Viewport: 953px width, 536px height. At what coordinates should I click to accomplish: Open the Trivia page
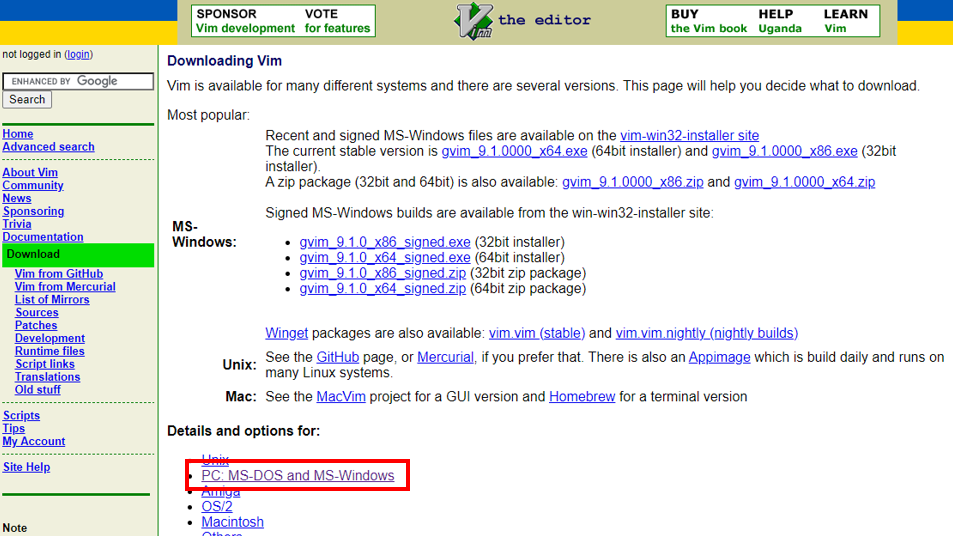coord(17,224)
